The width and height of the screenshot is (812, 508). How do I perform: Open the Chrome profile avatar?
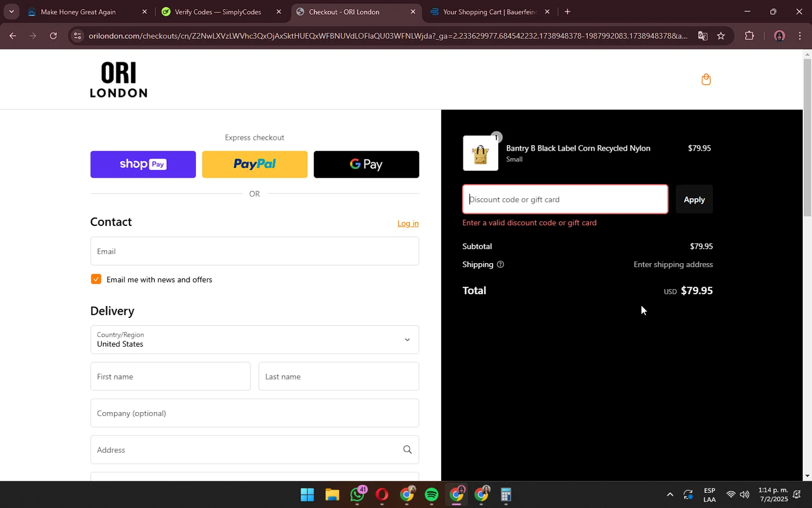click(x=779, y=36)
